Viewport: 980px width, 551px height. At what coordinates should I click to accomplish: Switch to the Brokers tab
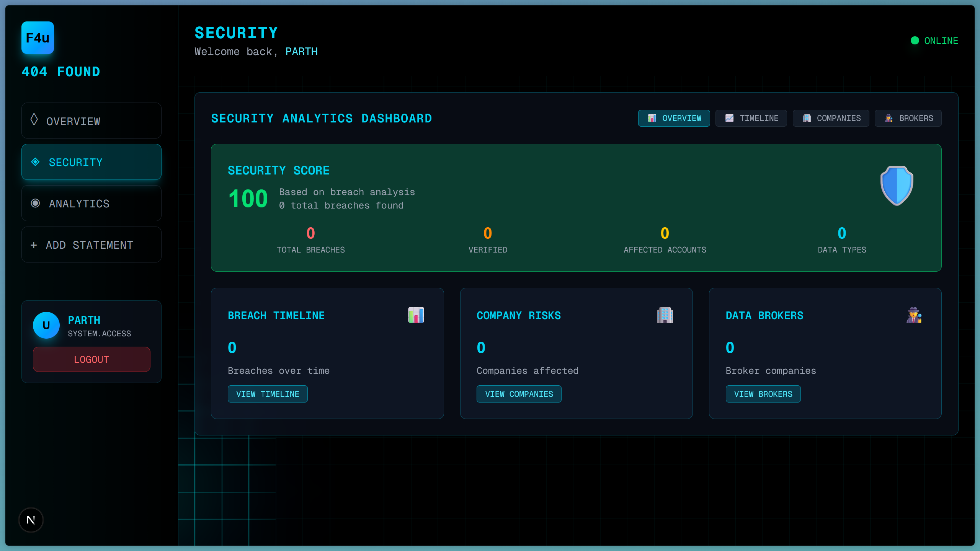[x=908, y=118]
